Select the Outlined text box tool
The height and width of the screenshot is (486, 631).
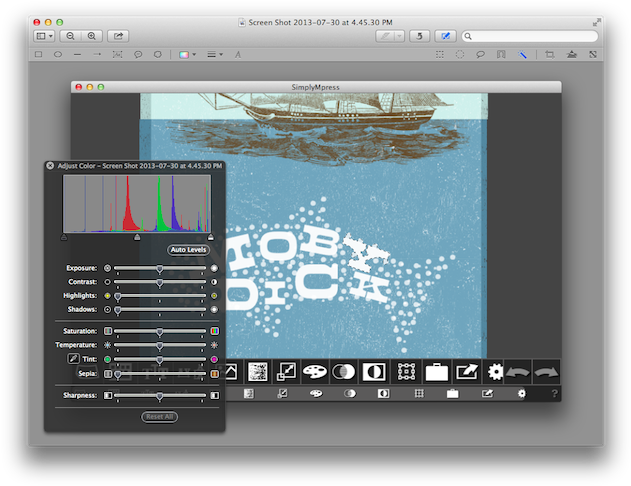pos(117,54)
